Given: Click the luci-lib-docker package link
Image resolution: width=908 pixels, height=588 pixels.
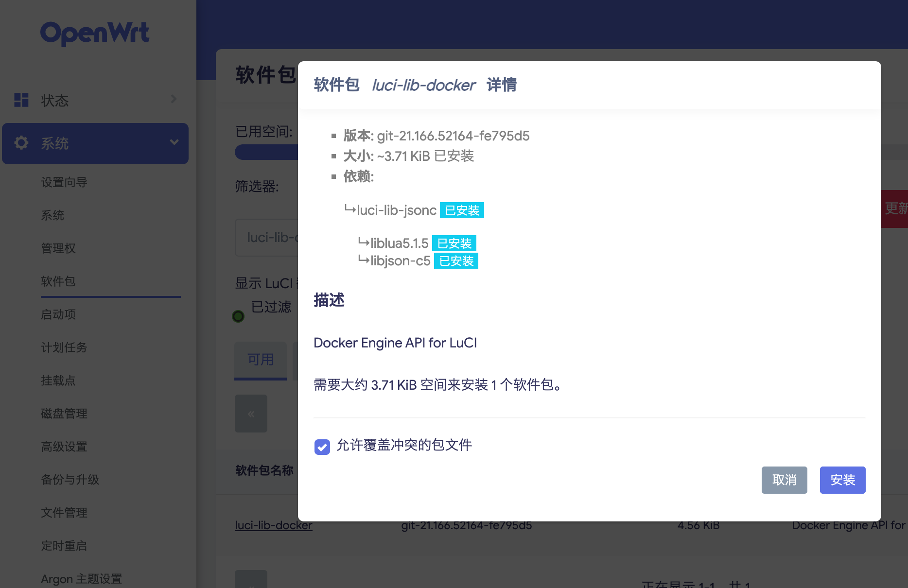Looking at the screenshot, I should [274, 525].
